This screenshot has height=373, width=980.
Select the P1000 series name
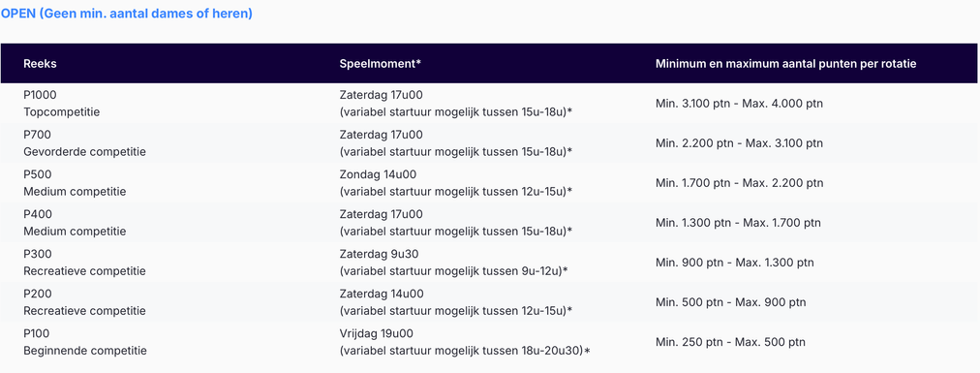pyautogui.click(x=41, y=95)
